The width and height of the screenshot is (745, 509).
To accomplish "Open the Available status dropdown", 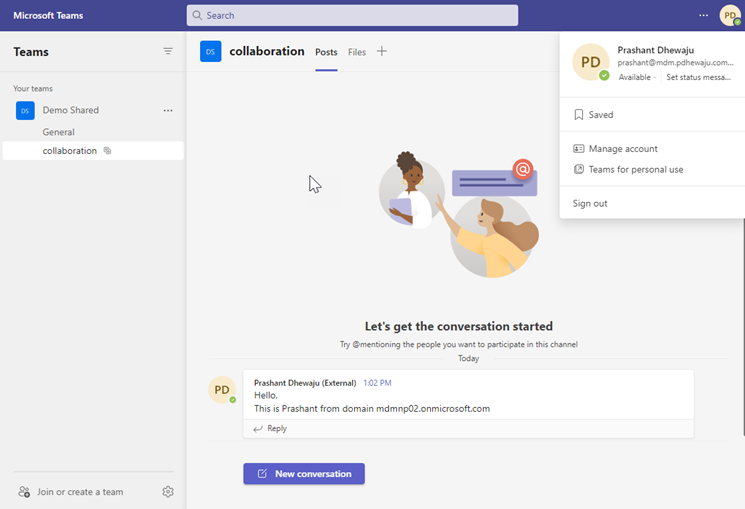I will coord(637,77).
